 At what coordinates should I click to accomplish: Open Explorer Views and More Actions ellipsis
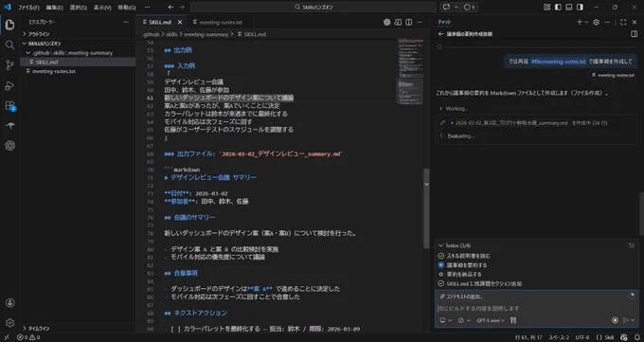[126, 22]
